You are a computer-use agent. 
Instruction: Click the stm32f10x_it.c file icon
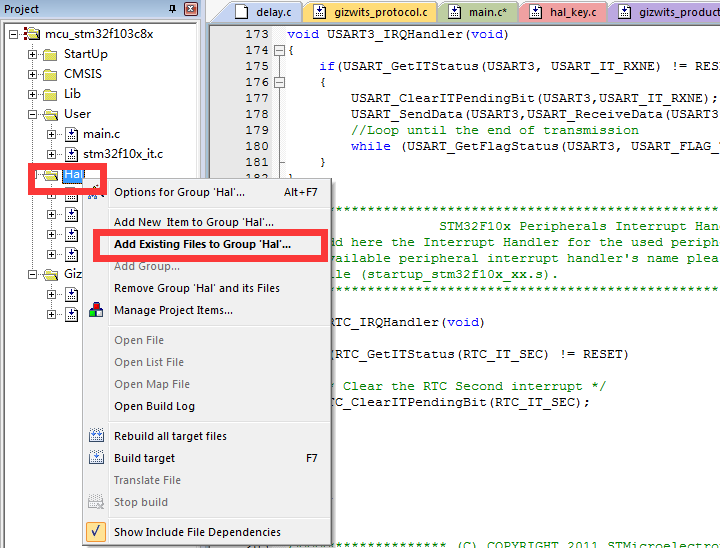pos(71,154)
